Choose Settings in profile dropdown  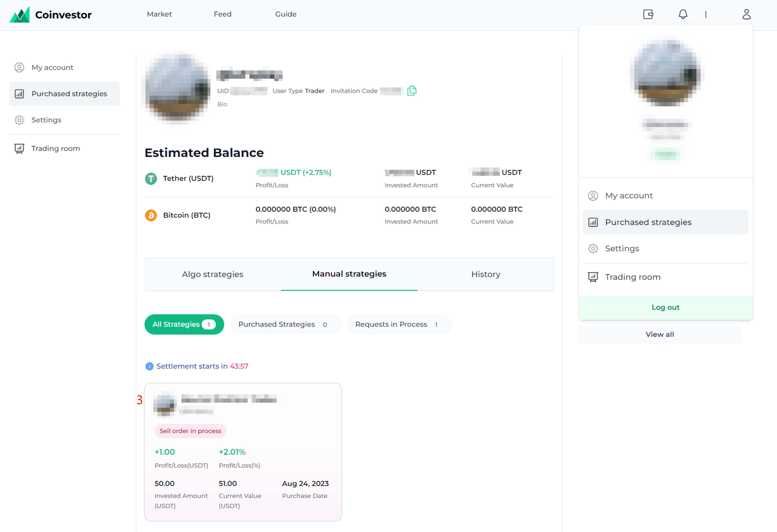tap(665, 248)
